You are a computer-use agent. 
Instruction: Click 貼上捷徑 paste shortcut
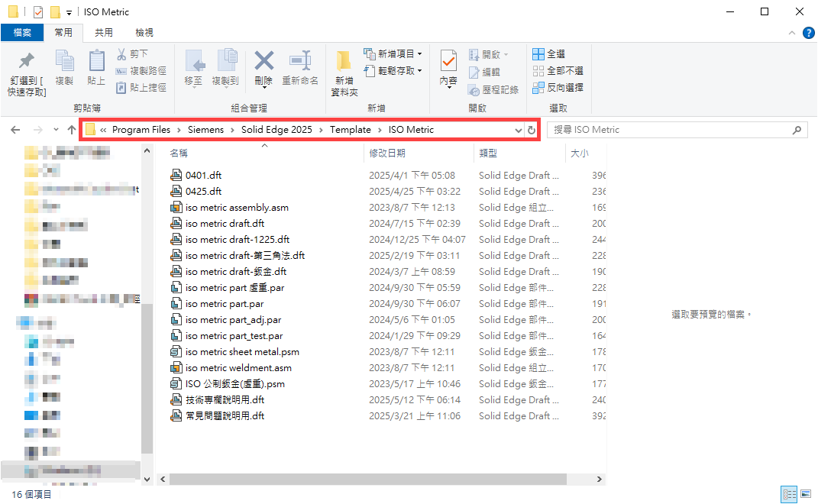pyautogui.click(x=141, y=87)
